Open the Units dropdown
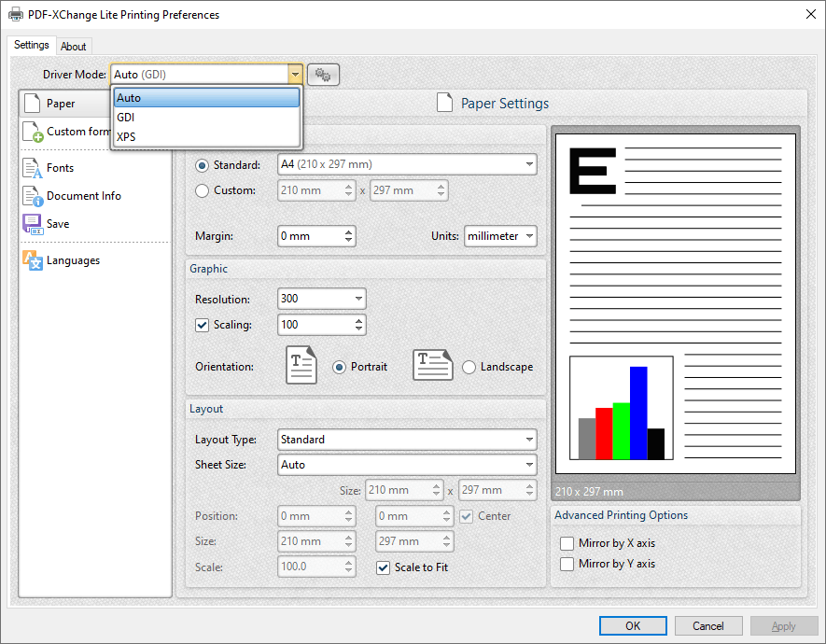The image size is (826, 644). pos(500,236)
